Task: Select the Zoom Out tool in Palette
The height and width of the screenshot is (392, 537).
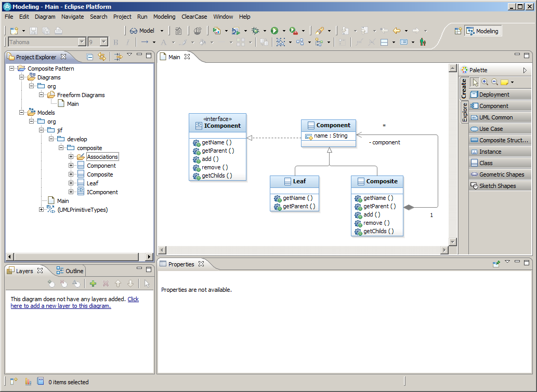Action: (494, 82)
